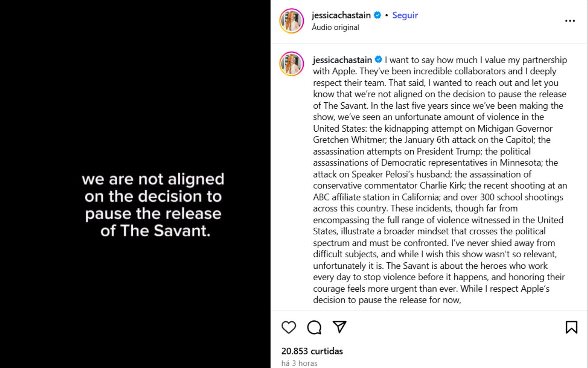Open the three-dot more options menu

pyautogui.click(x=570, y=21)
